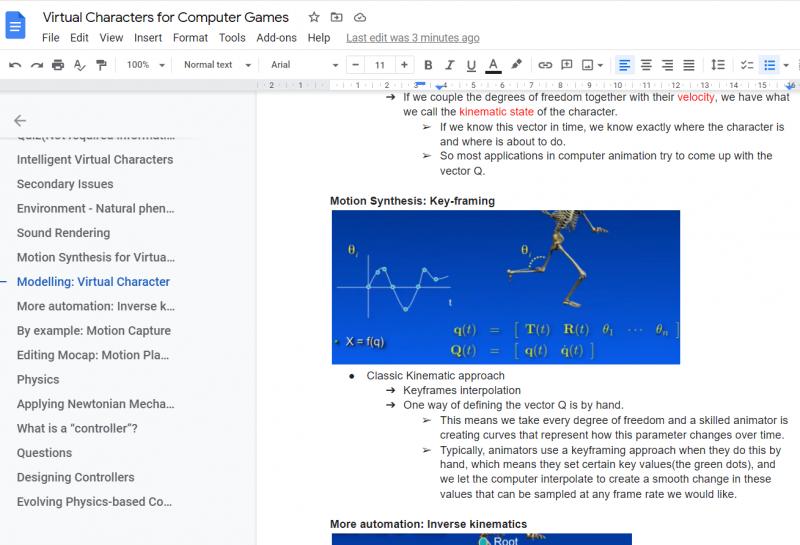
Task: Toggle Bold formatting
Action: (x=428, y=65)
